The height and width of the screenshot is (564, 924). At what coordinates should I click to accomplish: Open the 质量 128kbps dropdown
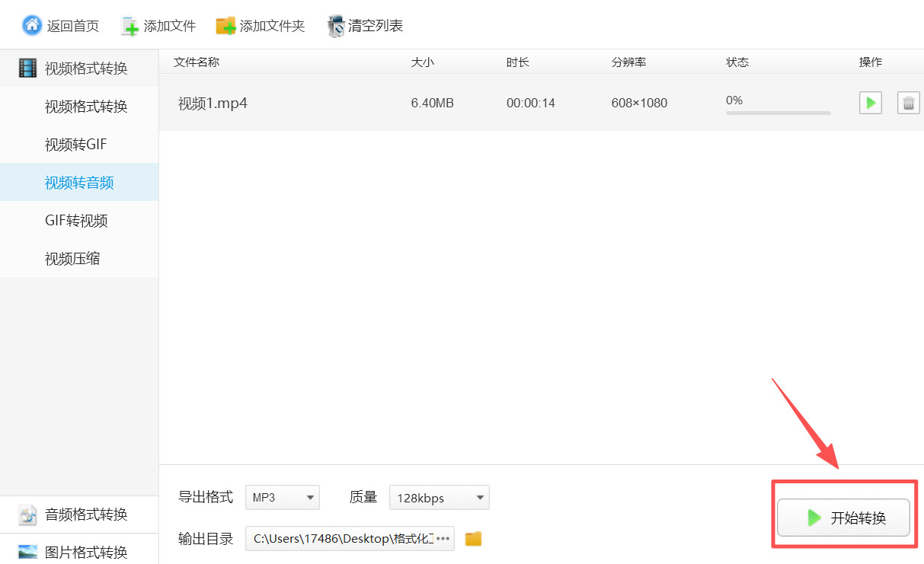pos(440,498)
